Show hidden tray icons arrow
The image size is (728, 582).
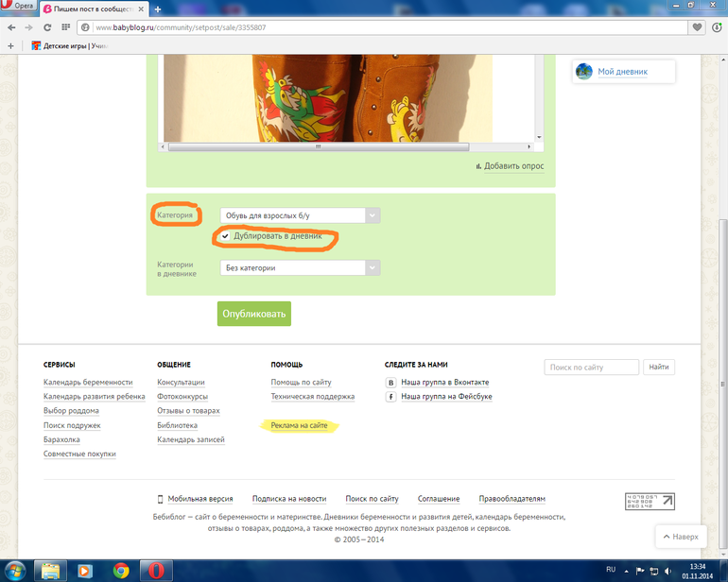tap(626, 572)
